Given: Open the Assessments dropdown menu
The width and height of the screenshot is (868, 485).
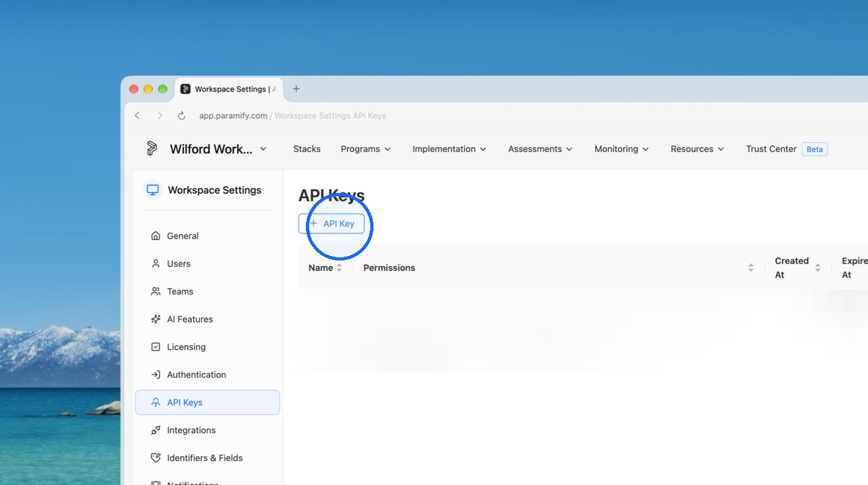Looking at the screenshot, I should point(540,149).
